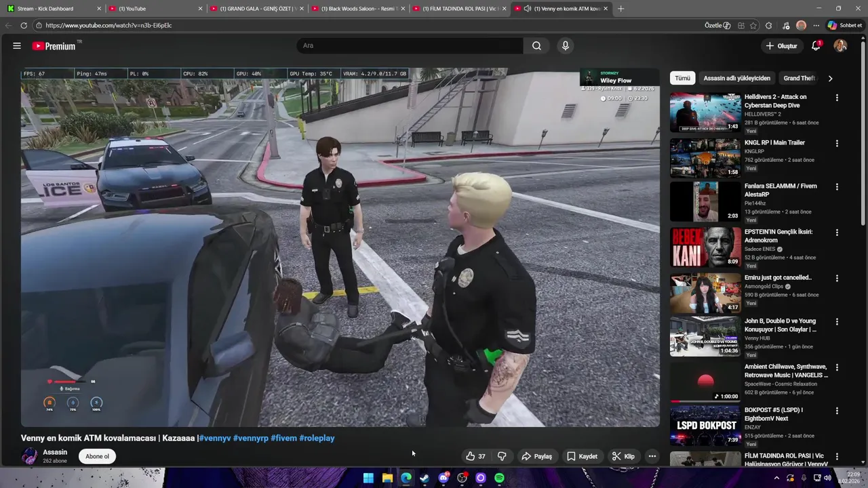The width and height of the screenshot is (868, 488).
Task: Open File Explorer from taskbar
Action: pos(387,478)
